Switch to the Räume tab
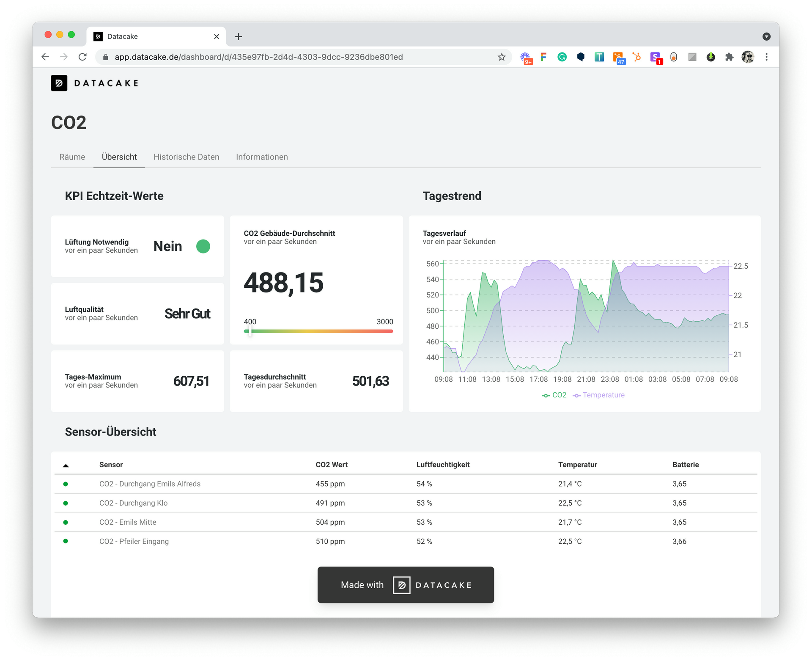Viewport: 812px width, 661px height. (72, 157)
